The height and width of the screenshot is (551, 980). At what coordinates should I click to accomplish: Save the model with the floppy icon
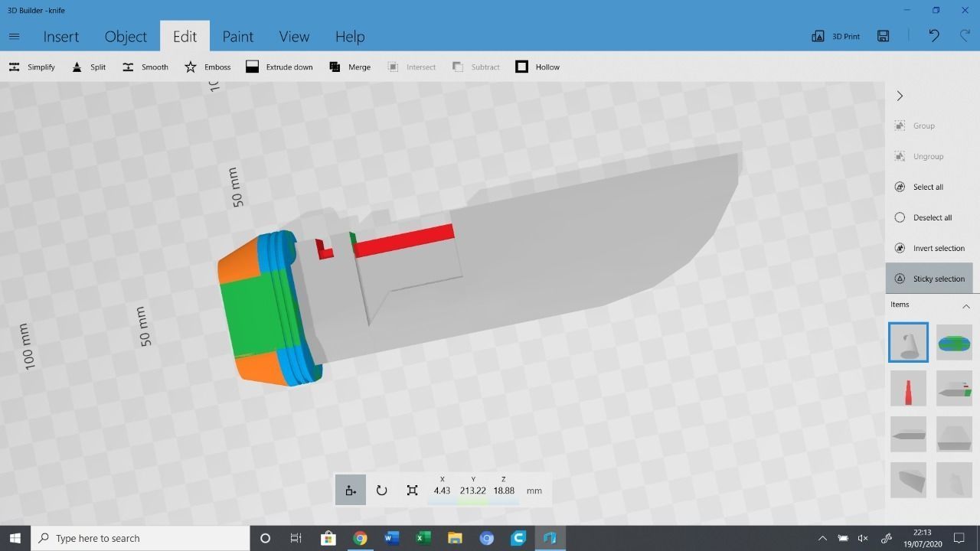(884, 36)
